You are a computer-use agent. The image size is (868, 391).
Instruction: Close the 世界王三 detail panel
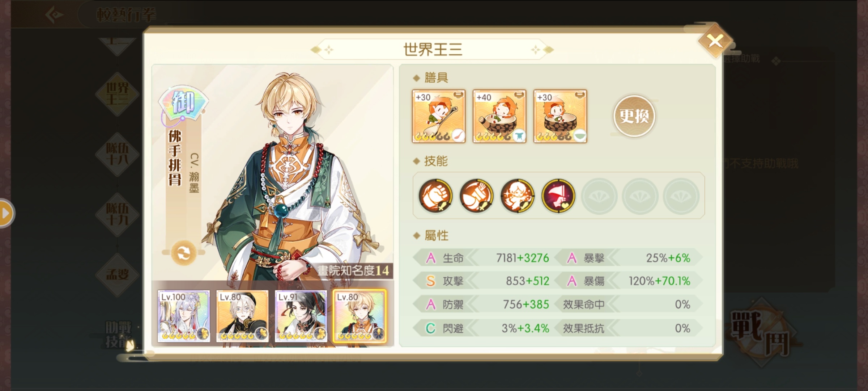tap(715, 41)
